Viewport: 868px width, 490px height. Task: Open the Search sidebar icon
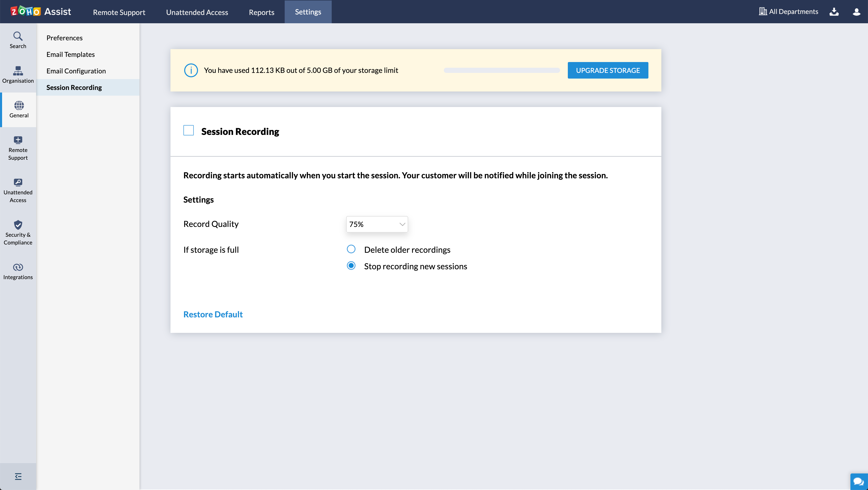(x=18, y=40)
